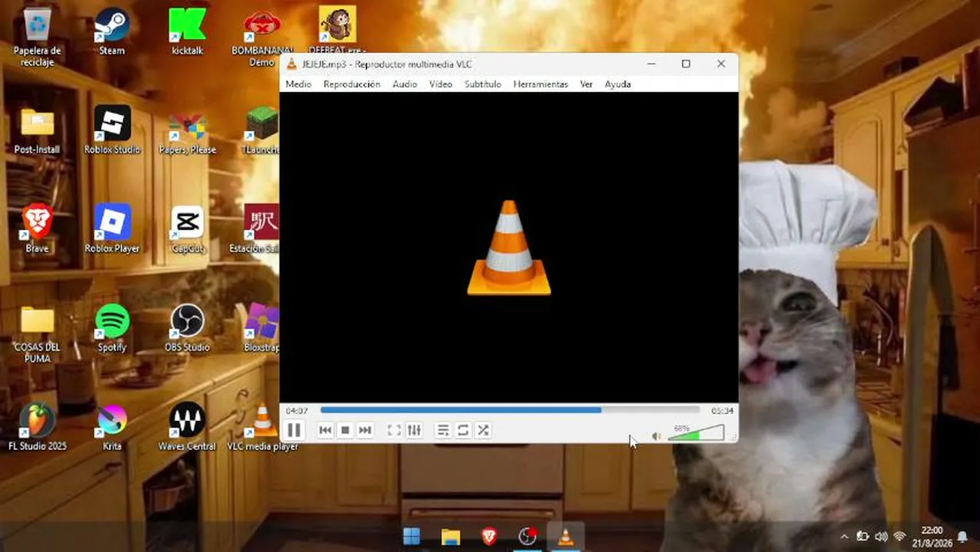
Task: Select the Krita desktop shortcut
Action: tap(112, 428)
